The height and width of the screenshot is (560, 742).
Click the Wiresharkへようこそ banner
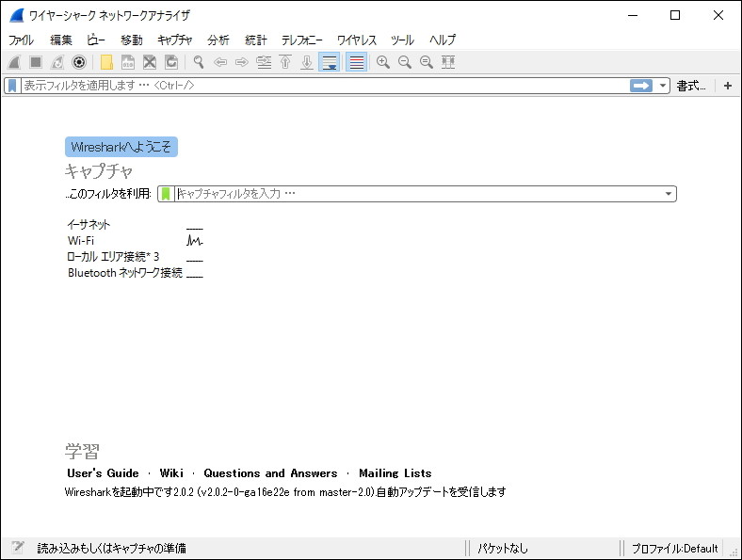tap(121, 147)
